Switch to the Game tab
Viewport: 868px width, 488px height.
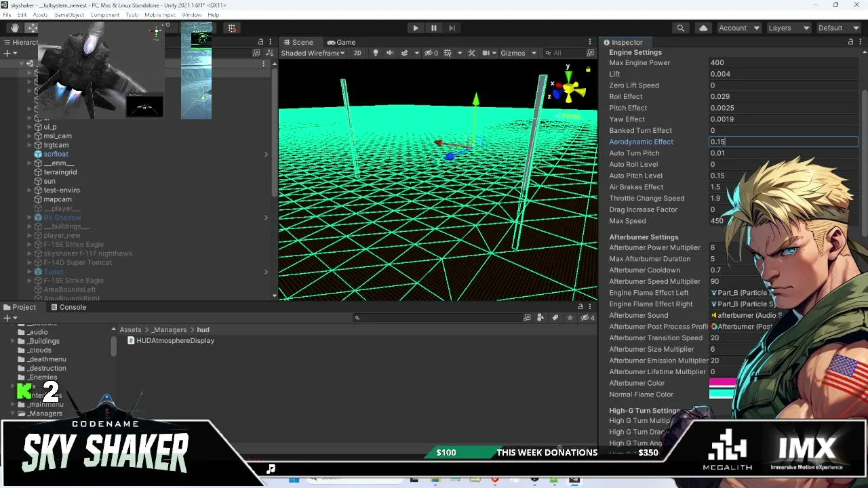[x=341, y=42]
